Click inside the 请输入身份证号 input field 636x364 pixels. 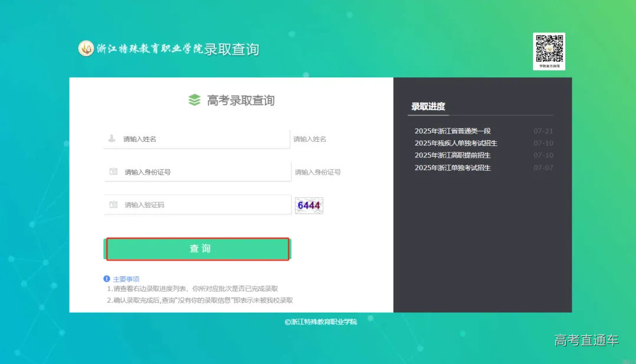coord(194,171)
